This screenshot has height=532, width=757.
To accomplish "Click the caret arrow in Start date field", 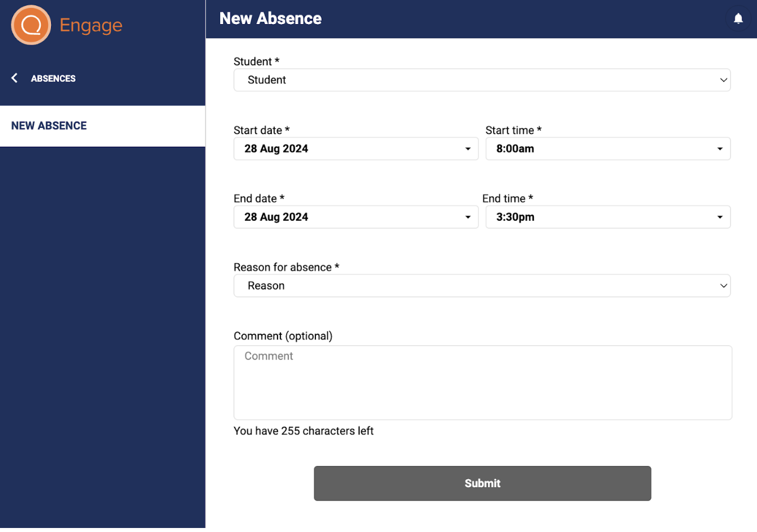I will pyautogui.click(x=467, y=149).
